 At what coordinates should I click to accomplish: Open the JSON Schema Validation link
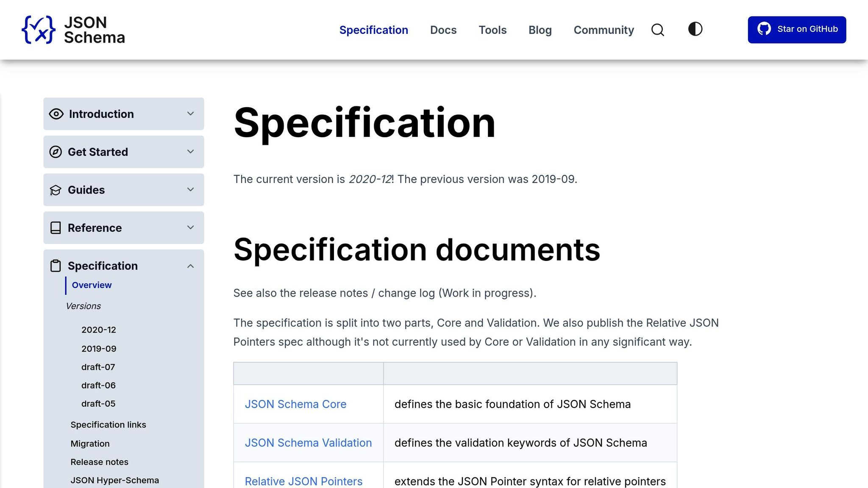[x=308, y=443]
